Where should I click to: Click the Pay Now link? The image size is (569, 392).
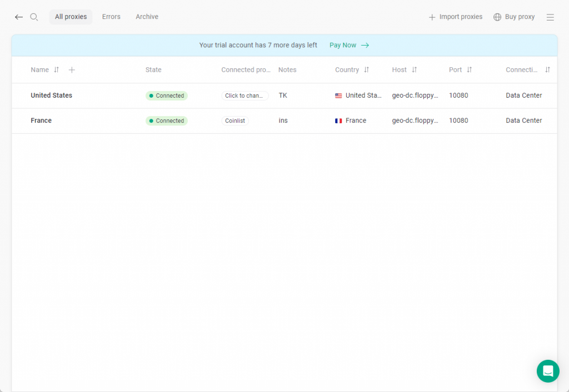point(343,45)
